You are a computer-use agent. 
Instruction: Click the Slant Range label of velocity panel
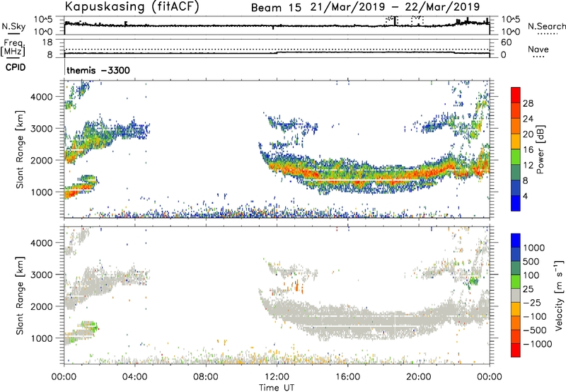(x=20, y=296)
